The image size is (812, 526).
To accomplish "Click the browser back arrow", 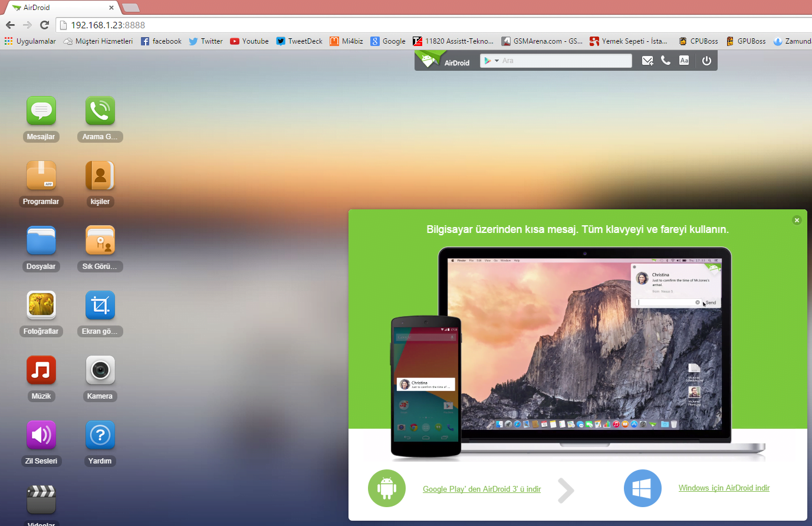I will pos(10,25).
